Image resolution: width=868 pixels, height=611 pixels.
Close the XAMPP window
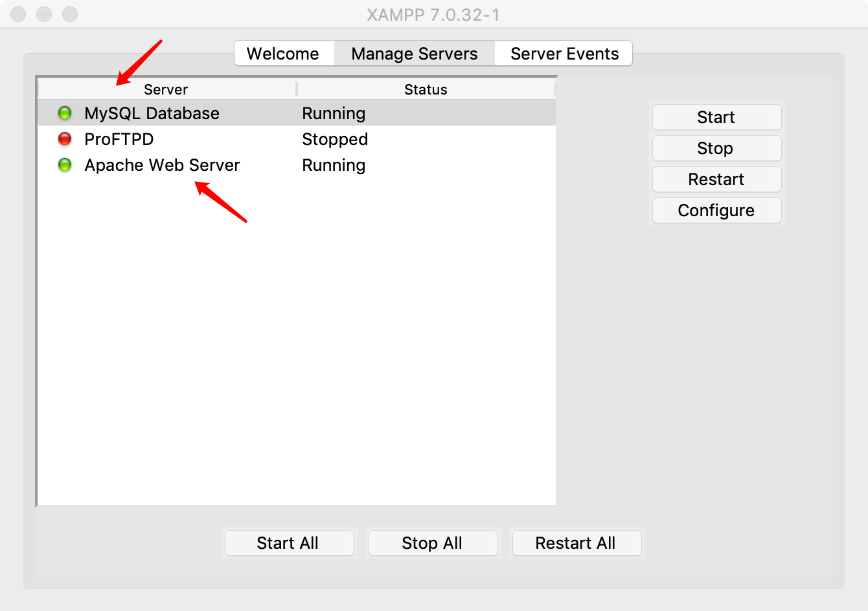18,14
